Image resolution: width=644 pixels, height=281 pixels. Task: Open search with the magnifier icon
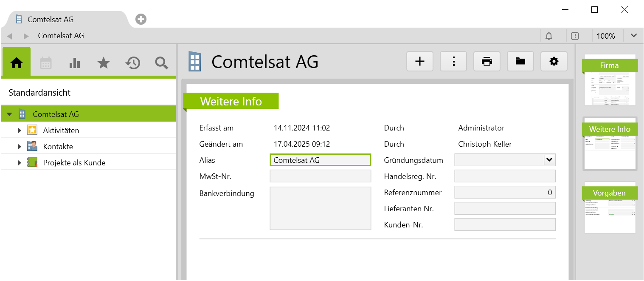point(161,63)
